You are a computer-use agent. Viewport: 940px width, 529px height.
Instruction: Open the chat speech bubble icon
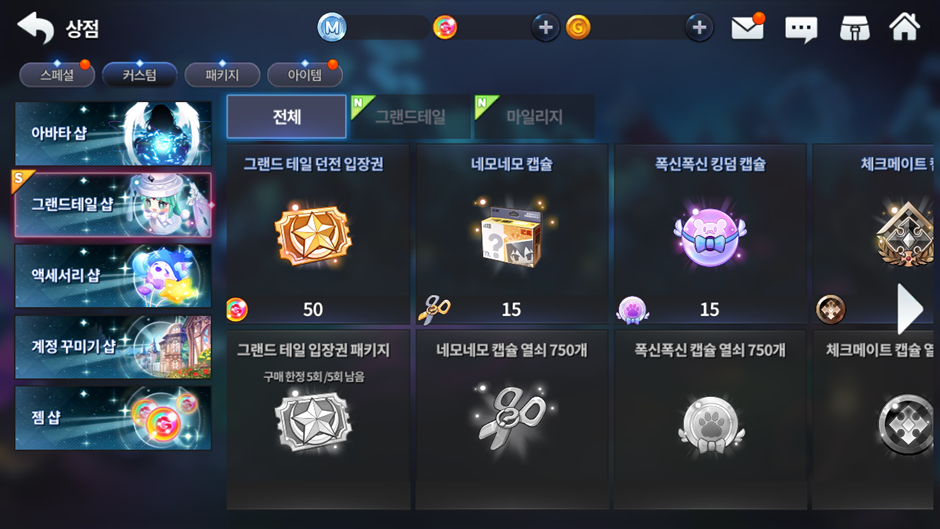(x=801, y=28)
